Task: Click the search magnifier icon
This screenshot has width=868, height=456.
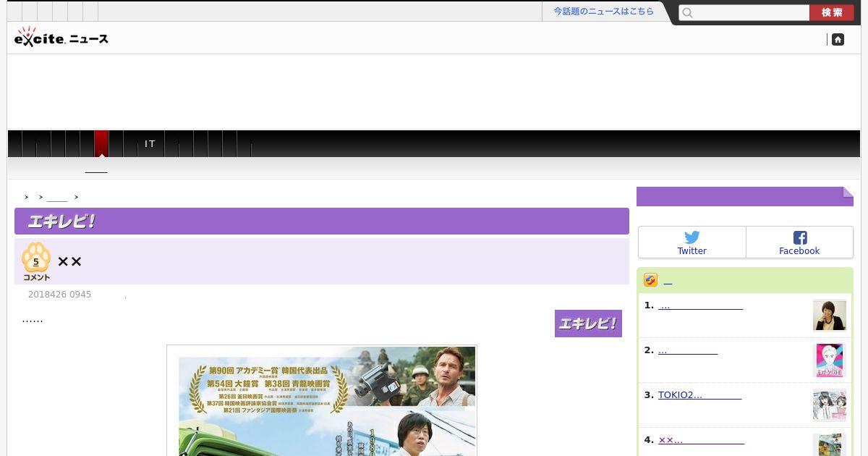Action: [688, 12]
